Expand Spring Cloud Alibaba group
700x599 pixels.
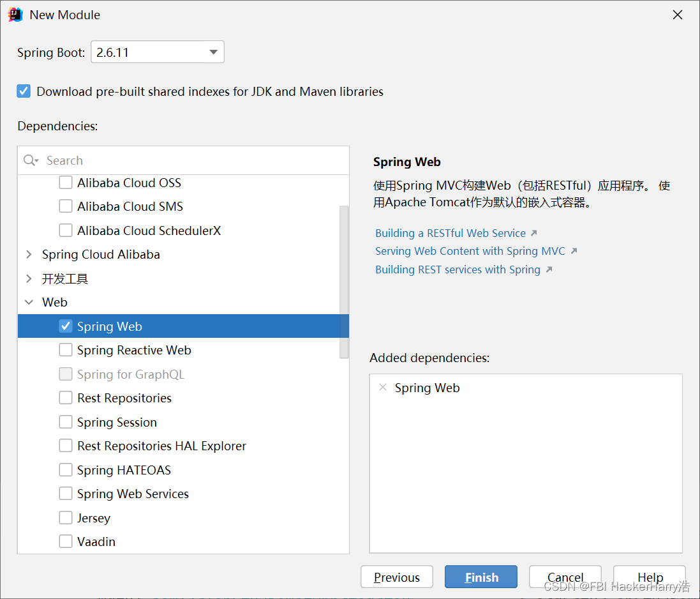click(x=29, y=254)
